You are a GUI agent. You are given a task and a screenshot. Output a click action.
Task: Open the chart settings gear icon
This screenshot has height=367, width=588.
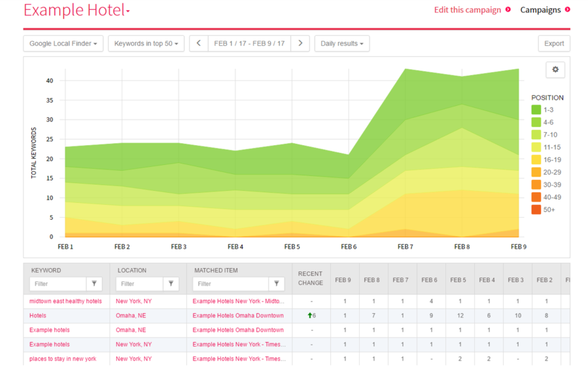[x=555, y=70]
